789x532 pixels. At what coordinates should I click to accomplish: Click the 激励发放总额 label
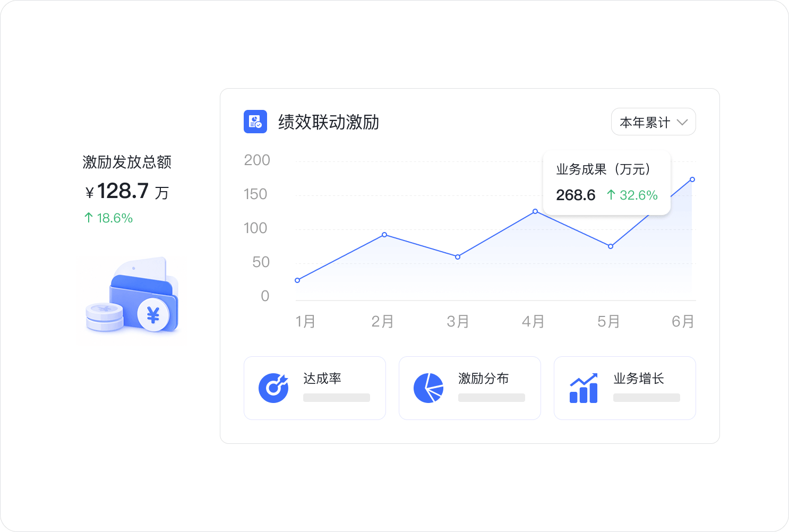127,162
